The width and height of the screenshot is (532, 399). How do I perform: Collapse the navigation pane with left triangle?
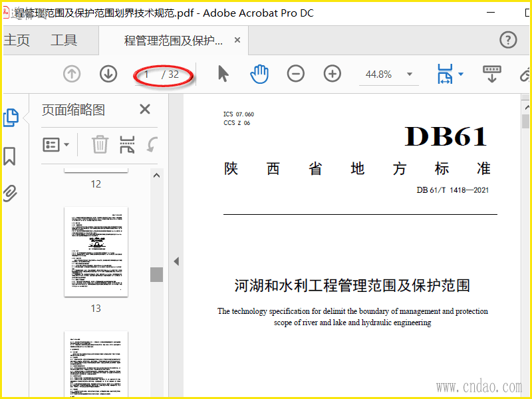176,261
